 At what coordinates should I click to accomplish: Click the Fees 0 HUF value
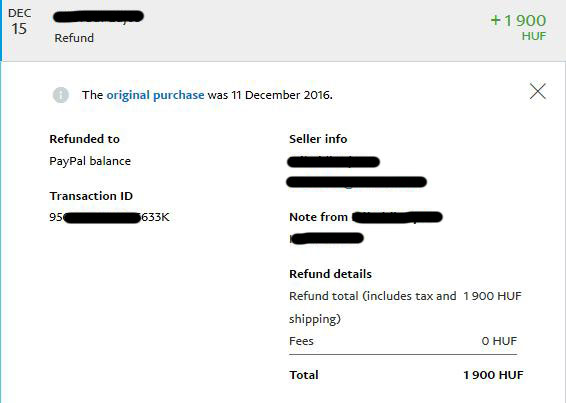499,341
